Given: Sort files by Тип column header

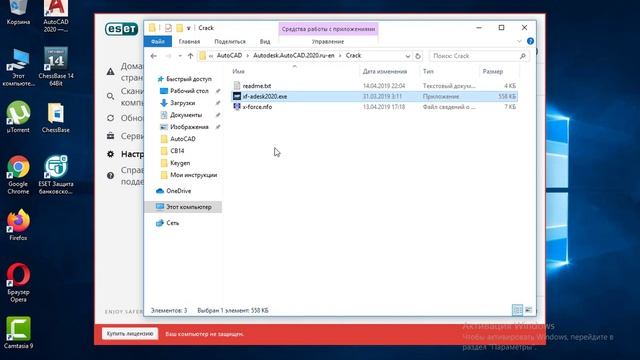Looking at the screenshot, I should (428, 71).
